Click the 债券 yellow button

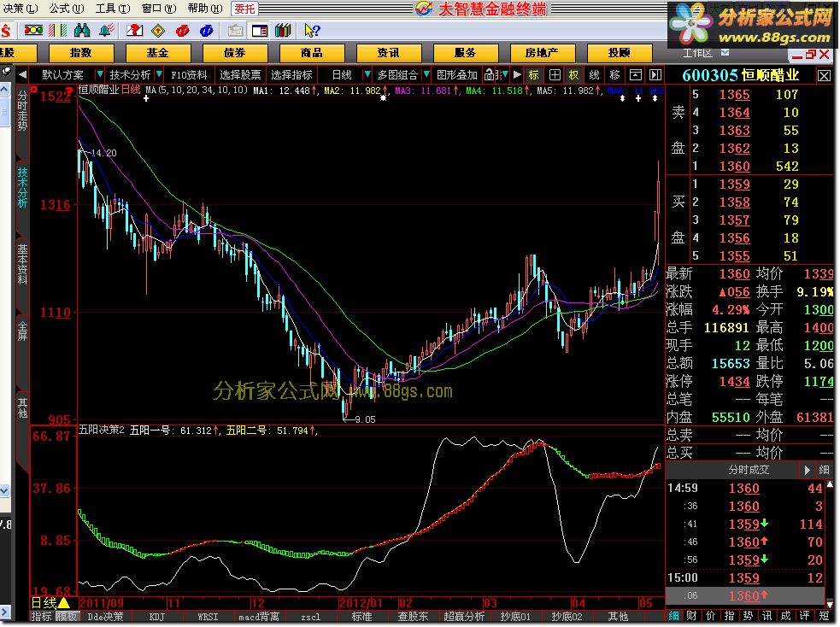[235, 53]
